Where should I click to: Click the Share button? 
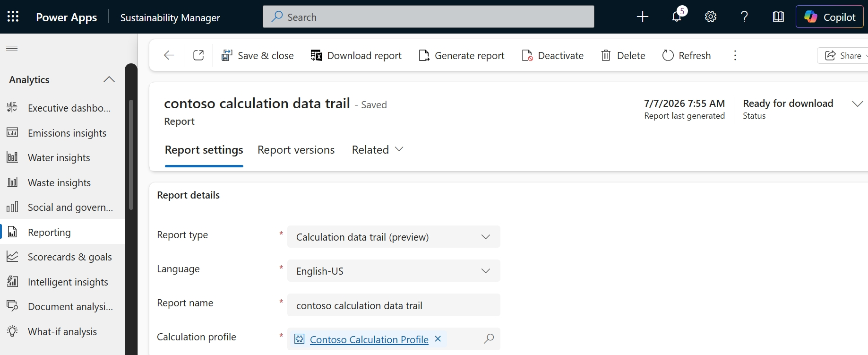coord(843,55)
